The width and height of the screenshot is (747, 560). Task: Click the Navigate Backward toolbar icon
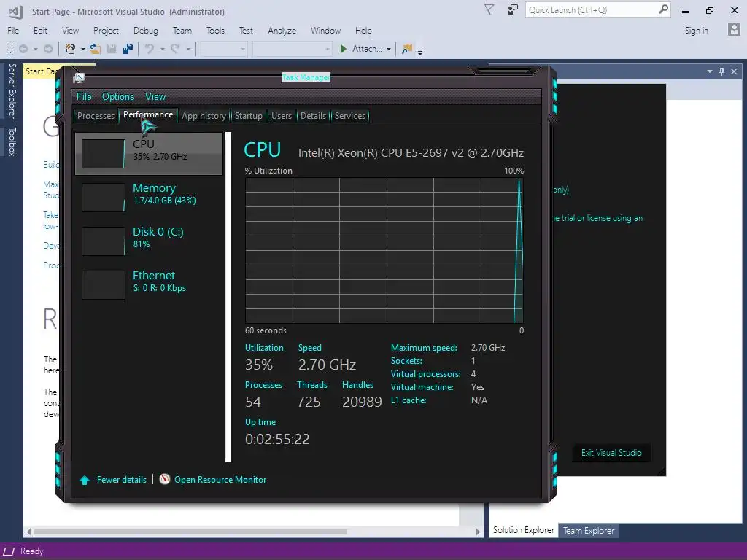[x=23, y=49]
